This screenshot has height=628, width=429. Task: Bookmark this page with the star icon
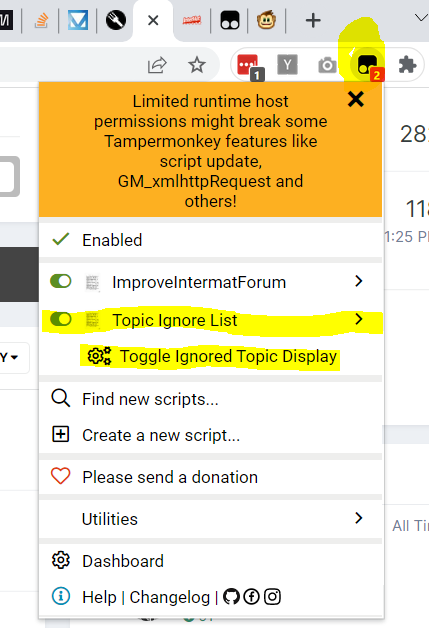point(197,65)
